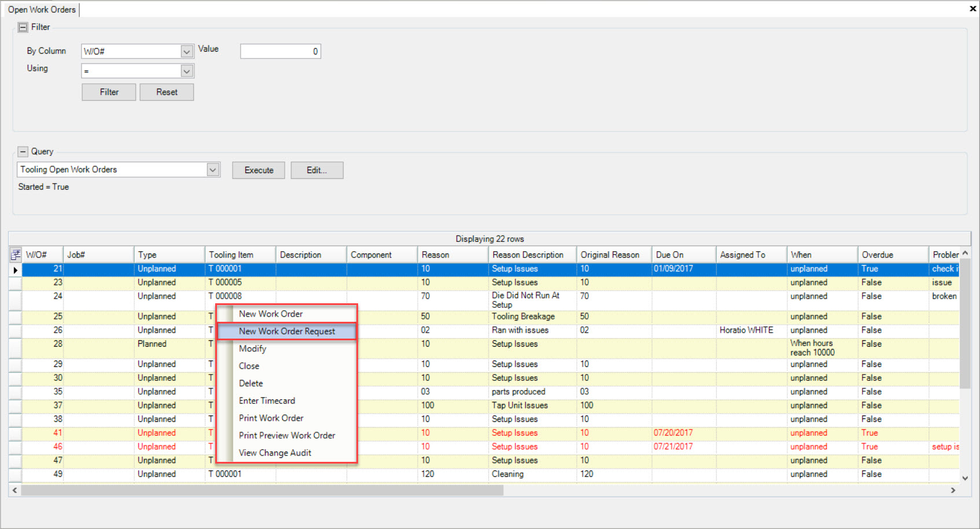
Task: Click the Reset button
Action: (167, 92)
